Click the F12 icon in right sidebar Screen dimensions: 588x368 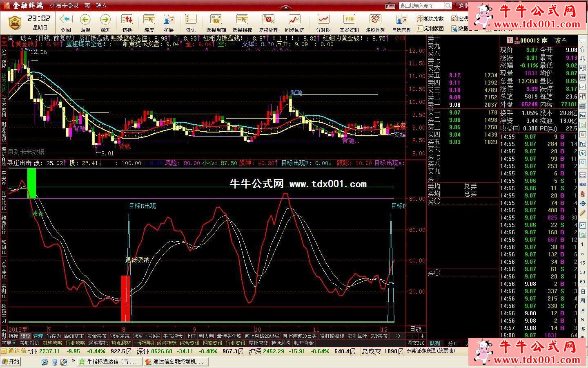point(582,144)
